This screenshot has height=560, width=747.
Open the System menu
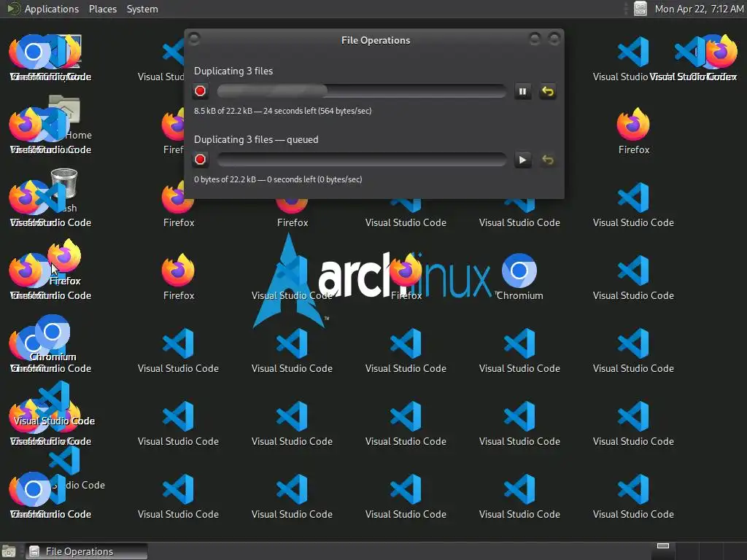point(142,9)
